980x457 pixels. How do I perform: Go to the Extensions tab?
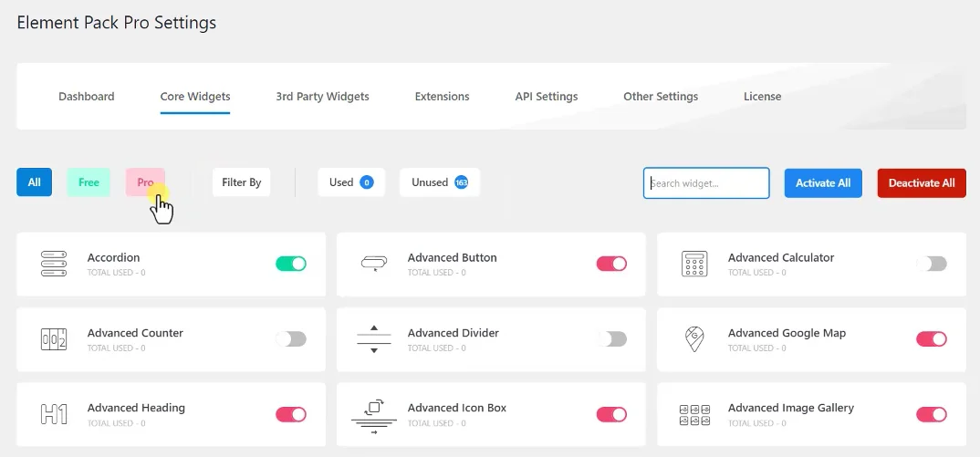click(x=442, y=97)
